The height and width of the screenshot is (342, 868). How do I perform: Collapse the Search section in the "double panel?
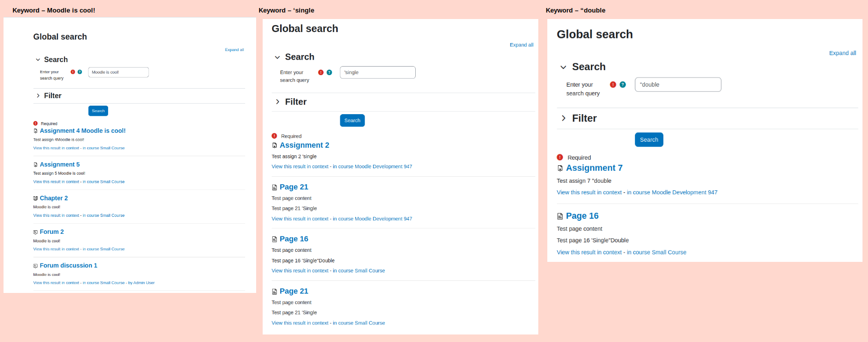[563, 67]
